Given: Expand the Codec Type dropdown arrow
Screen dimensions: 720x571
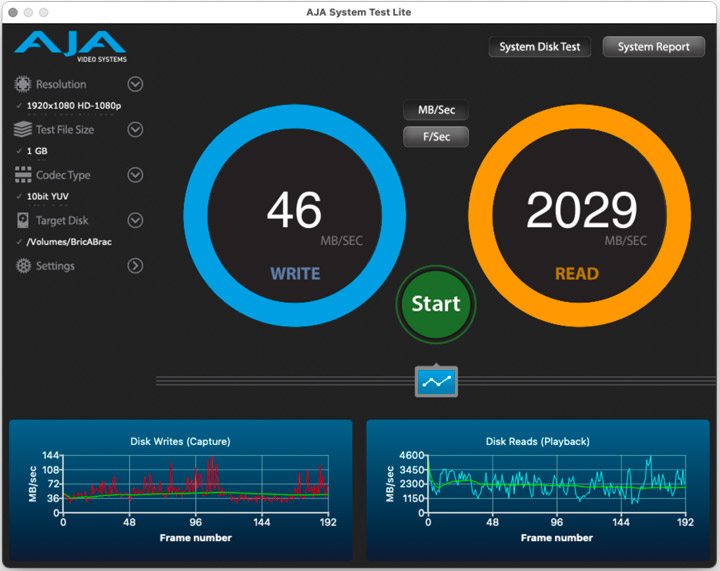Looking at the screenshot, I should [x=135, y=175].
